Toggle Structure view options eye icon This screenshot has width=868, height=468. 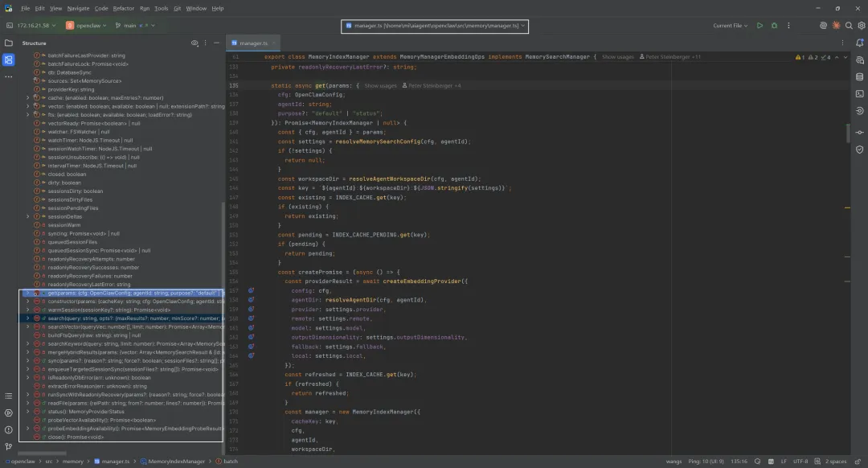tap(194, 43)
